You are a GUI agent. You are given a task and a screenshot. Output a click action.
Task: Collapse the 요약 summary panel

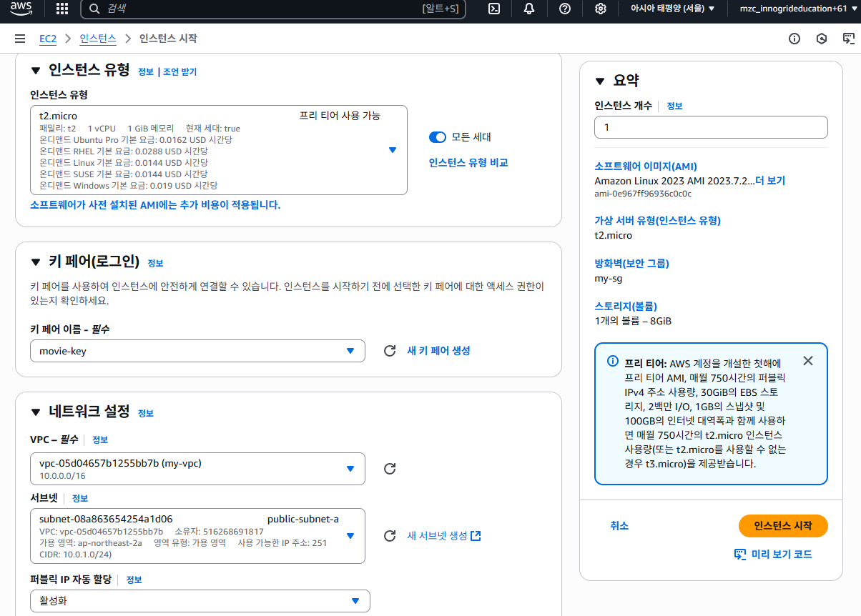600,81
